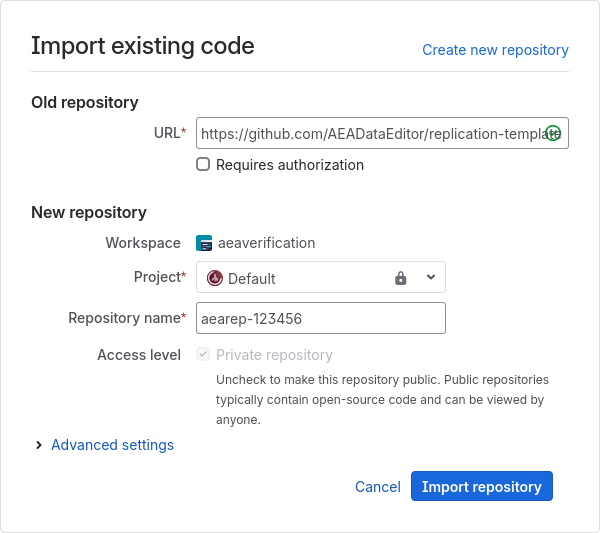Click the 'Import existing code' heading
The width and height of the screenshot is (600, 533).
(143, 46)
